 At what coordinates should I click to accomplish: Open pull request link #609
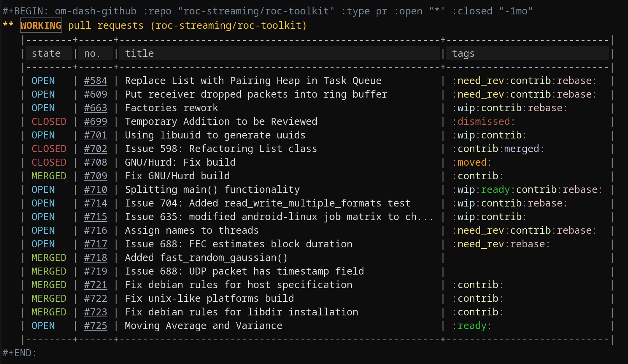pyautogui.click(x=96, y=94)
